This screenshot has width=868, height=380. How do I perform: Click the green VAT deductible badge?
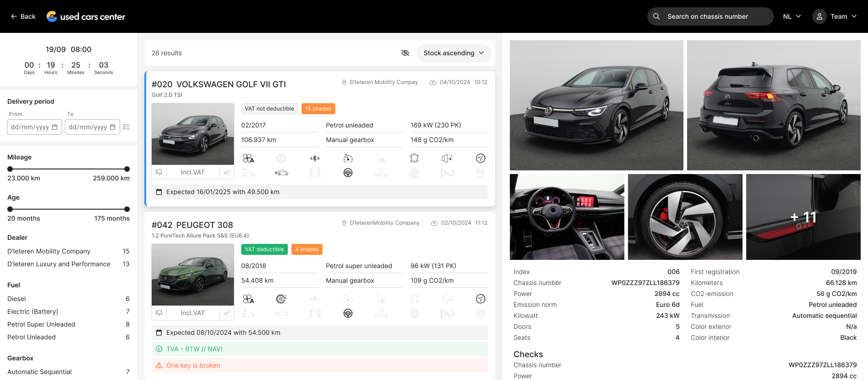265,249
